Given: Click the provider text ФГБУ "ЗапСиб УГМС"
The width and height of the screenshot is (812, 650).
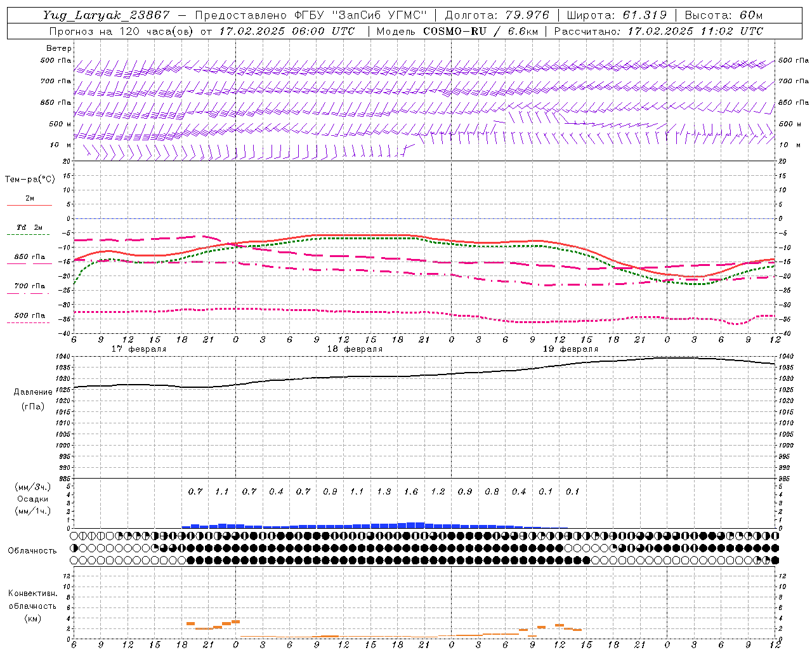Looking at the screenshot, I should pyautogui.click(x=361, y=15).
